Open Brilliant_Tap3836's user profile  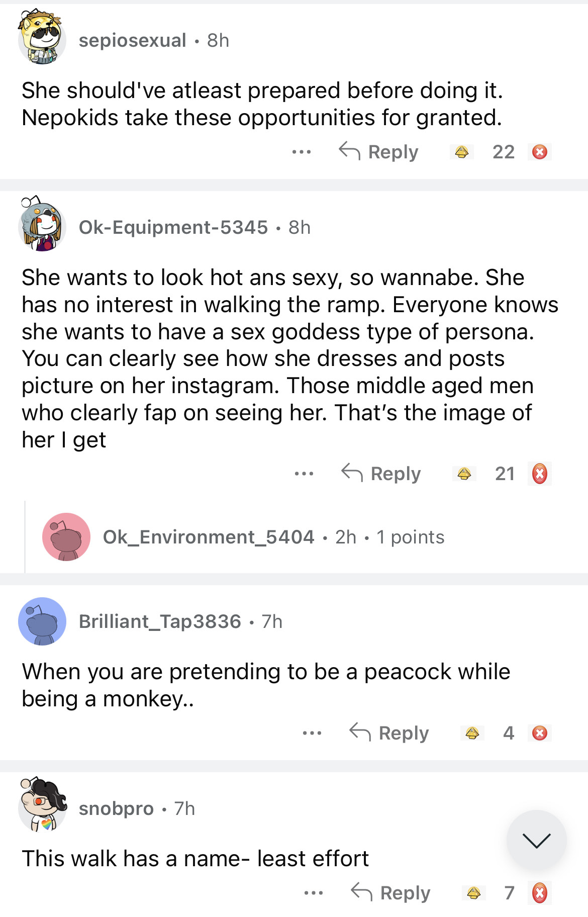(x=160, y=622)
